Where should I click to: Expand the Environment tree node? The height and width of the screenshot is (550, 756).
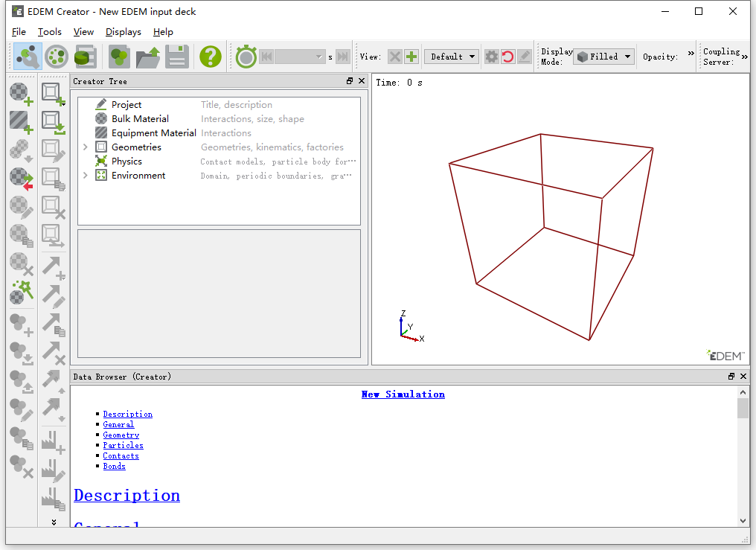tap(86, 176)
